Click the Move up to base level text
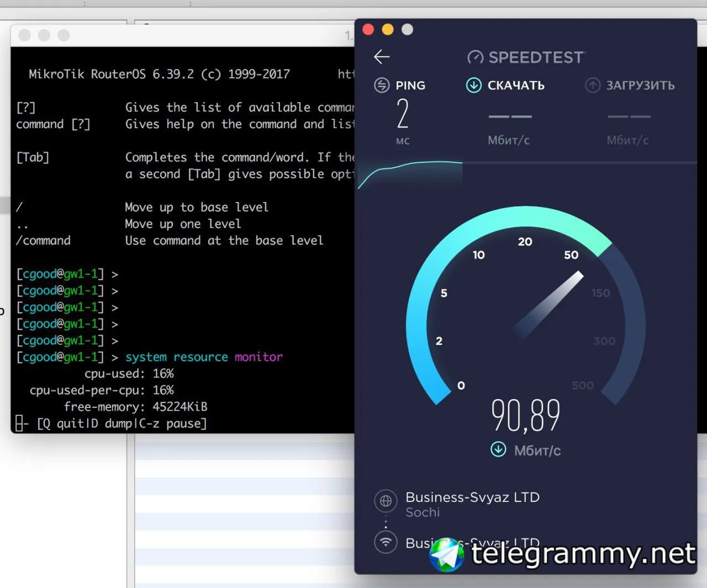The image size is (707, 588). pos(197,207)
